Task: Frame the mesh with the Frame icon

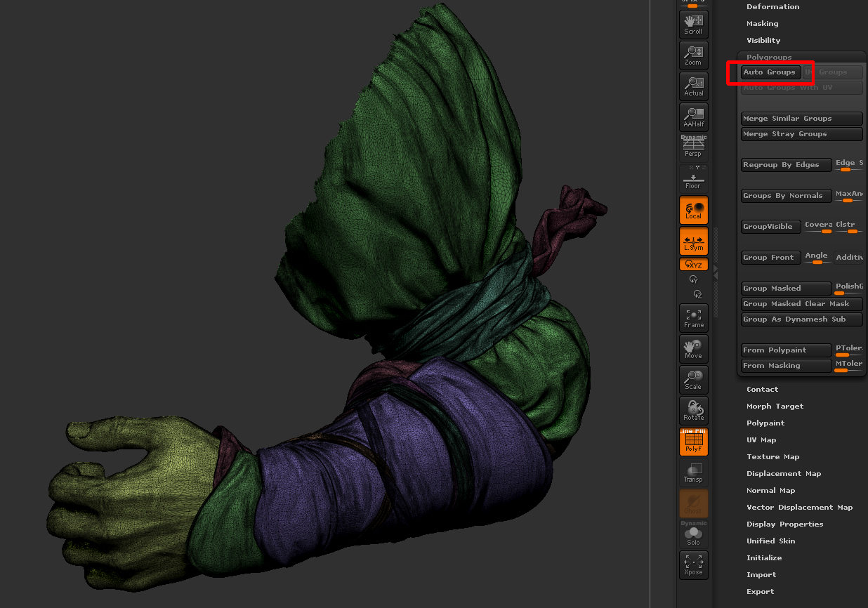Action: (x=694, y=317)
